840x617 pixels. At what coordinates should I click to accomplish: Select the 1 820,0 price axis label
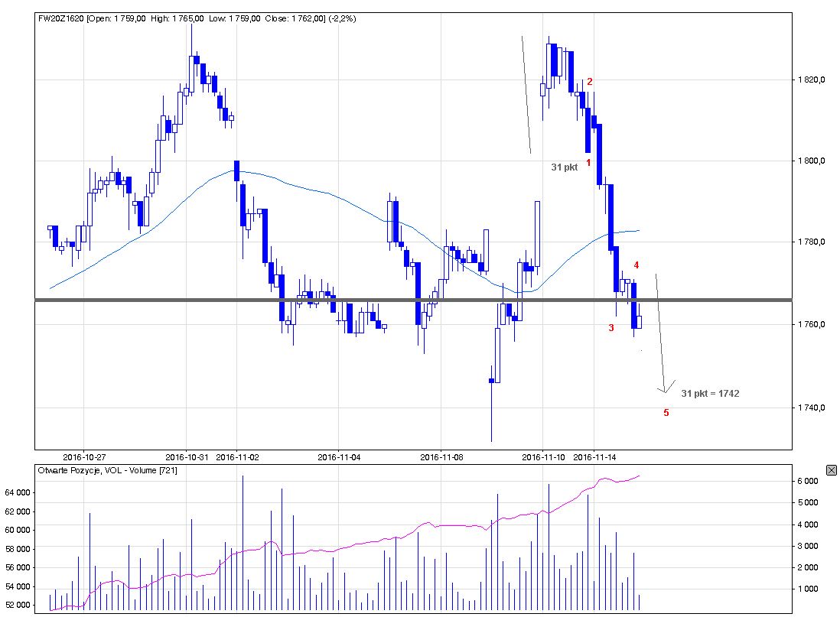point(811,80)
